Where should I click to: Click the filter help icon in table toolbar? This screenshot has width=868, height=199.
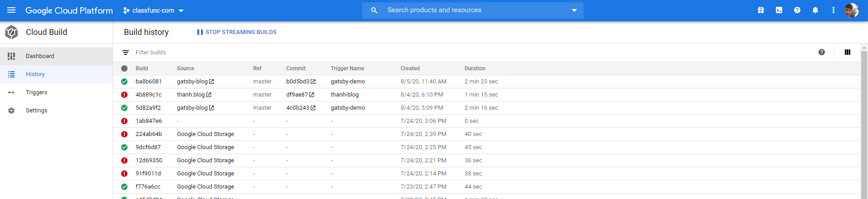821,52
